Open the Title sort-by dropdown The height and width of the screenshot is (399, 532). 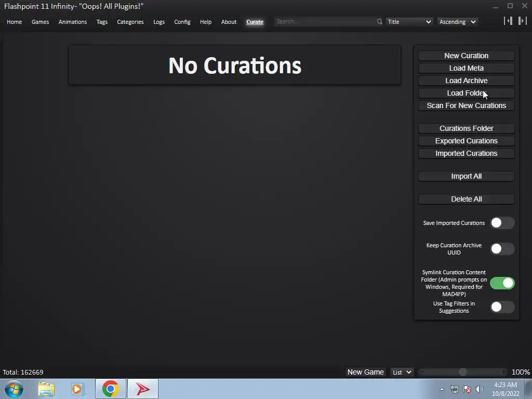(409, 22)
